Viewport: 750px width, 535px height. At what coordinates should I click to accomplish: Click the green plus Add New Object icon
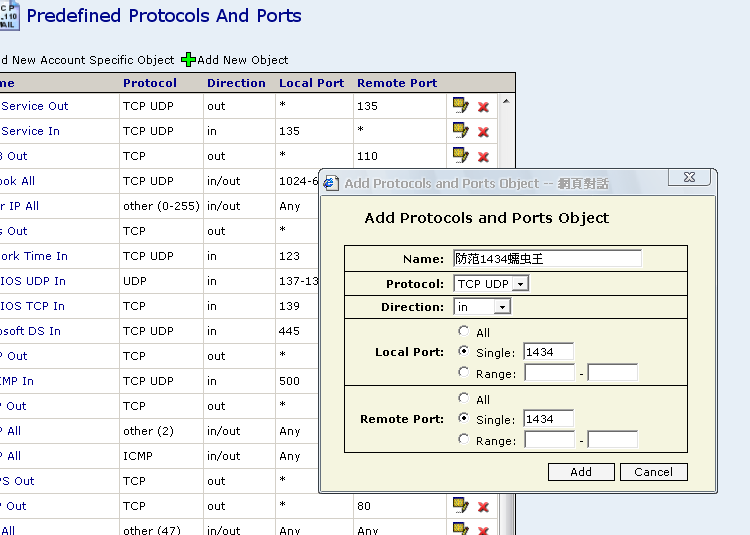click(x=188, y=60)
